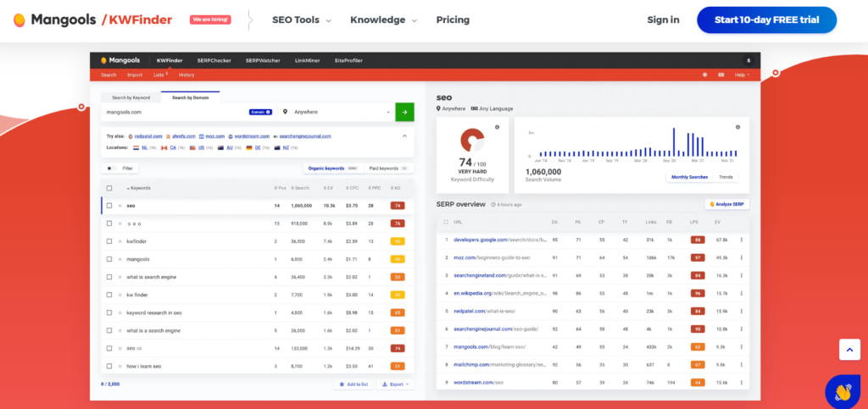The height and width of the screenshot is (409, 868).
Task: Star the 'kwfinder' keyword row
Action: pos(120,241)
